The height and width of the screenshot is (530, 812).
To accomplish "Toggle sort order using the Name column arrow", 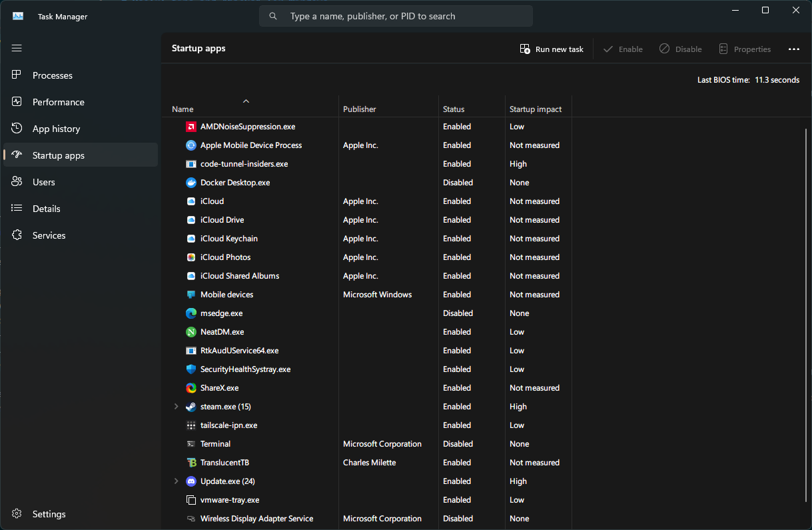I will click(246, 101).
